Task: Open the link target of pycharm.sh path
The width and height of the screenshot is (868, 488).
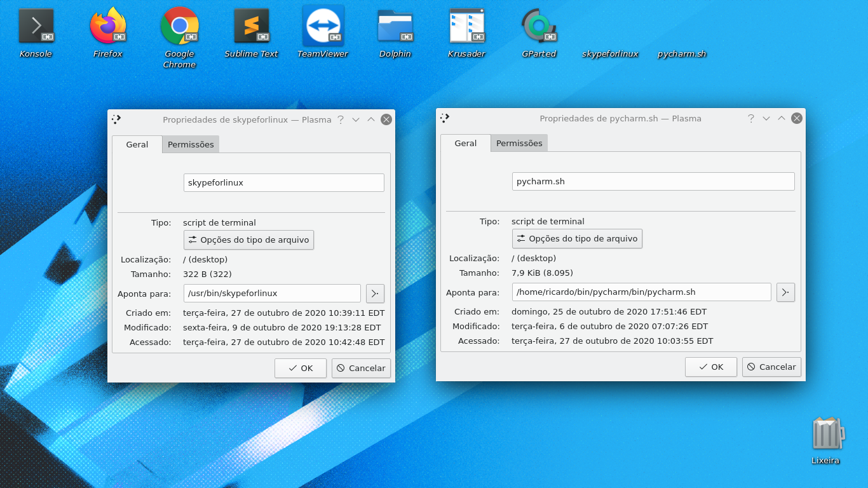Action: tap(786, 292)
